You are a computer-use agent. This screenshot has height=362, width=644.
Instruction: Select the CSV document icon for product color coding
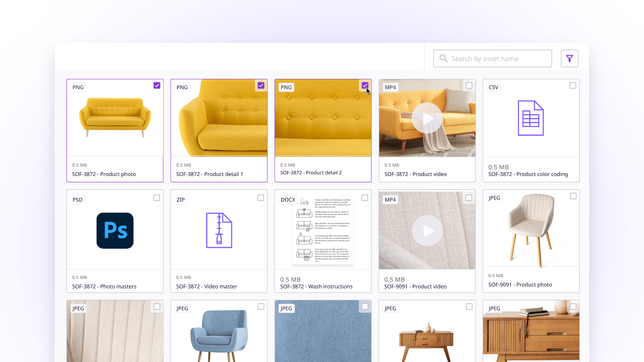point(531,118)
